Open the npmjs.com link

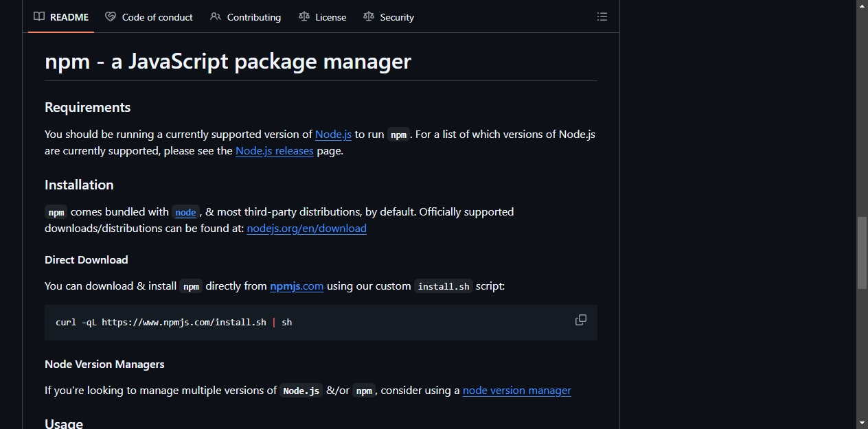(297, 286)
